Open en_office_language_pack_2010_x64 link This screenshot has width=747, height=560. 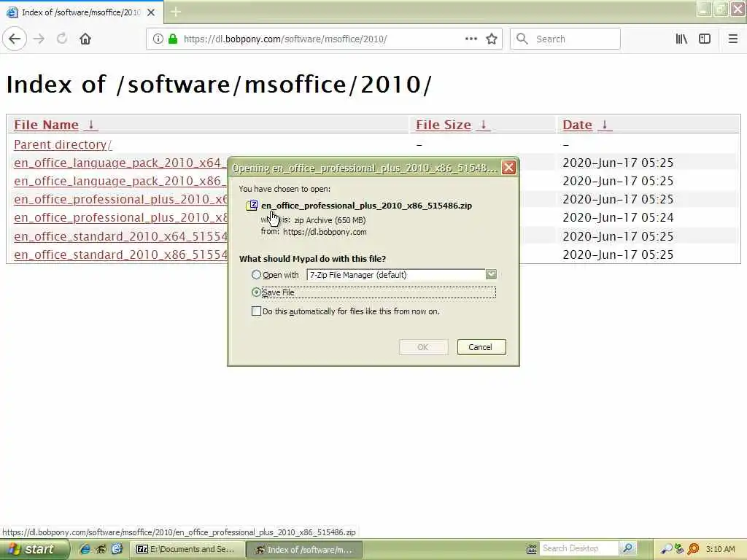[120, 163]
